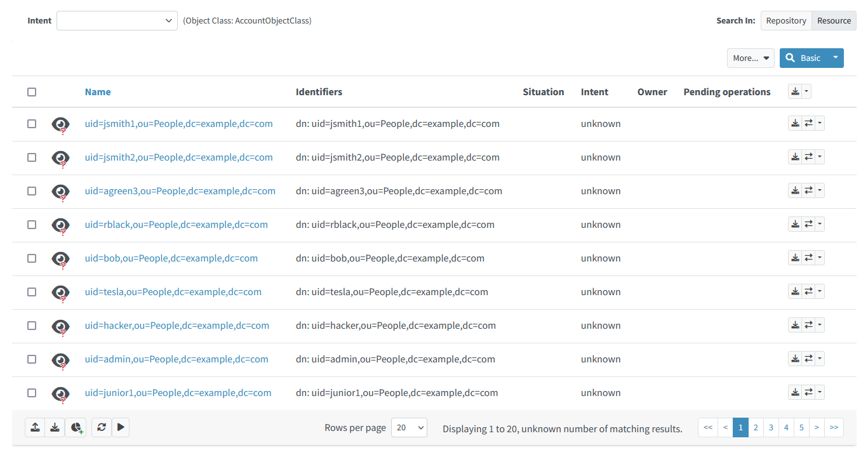Expand the caret next to the Basic search button
Viewport: 868px width, 450px height.
click(835, 58)
